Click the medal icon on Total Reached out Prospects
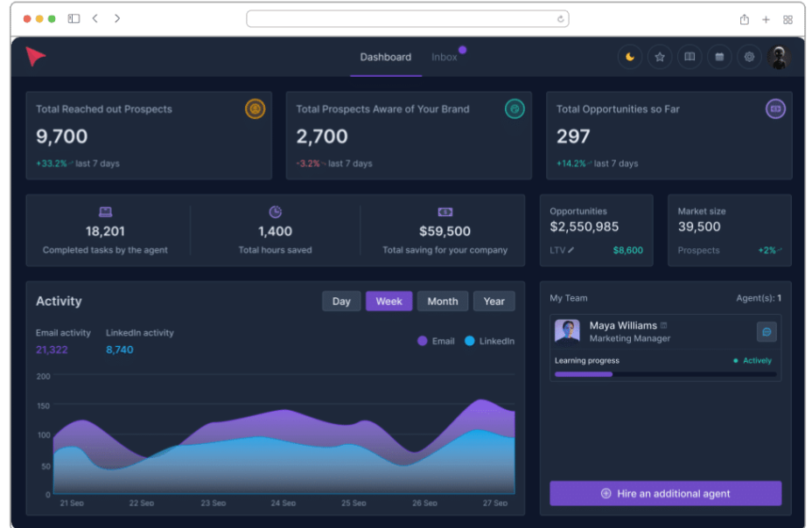Image resolution: width=812 pixels, height=528 pixels. pyautogui.click(x=254, y=108)
